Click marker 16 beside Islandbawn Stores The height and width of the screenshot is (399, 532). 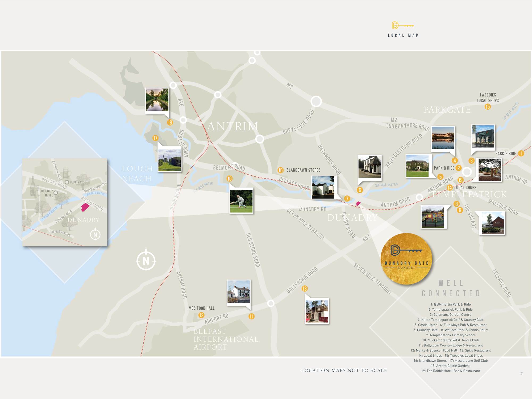pos(281,170)
